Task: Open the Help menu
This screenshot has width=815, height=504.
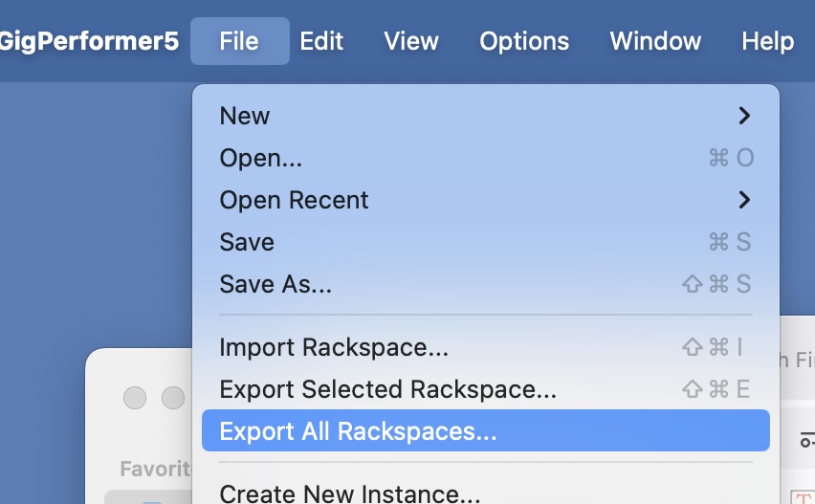Action: (x=768, y=41)
